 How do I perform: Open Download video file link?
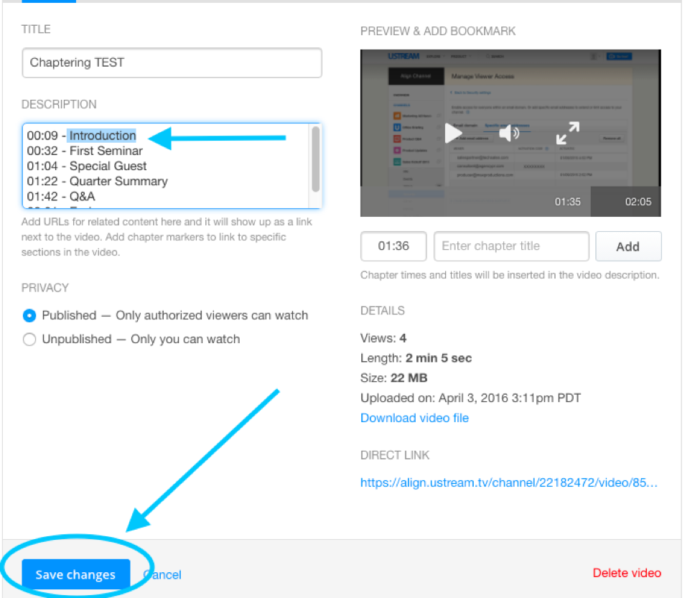[x=415, y=418]
